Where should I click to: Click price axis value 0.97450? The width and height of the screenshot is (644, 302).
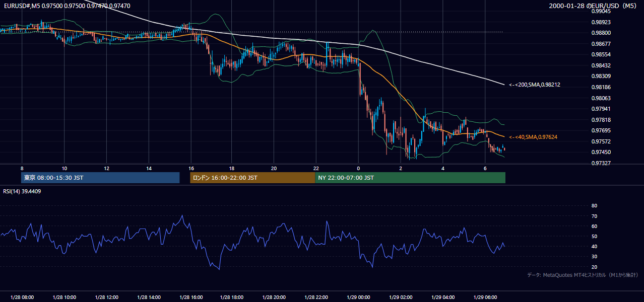[x=601, y=152]
